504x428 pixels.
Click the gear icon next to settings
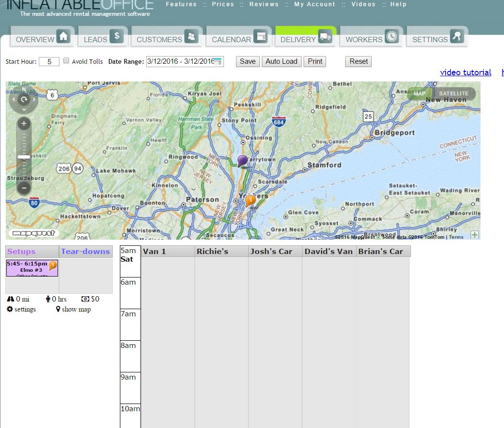click(x=10, y=309)
